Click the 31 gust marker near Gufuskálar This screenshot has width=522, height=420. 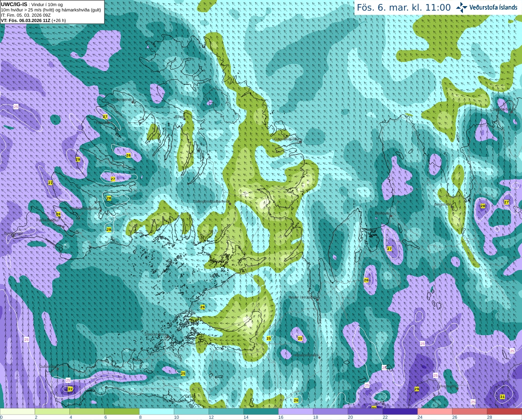(x=70, y=389)
